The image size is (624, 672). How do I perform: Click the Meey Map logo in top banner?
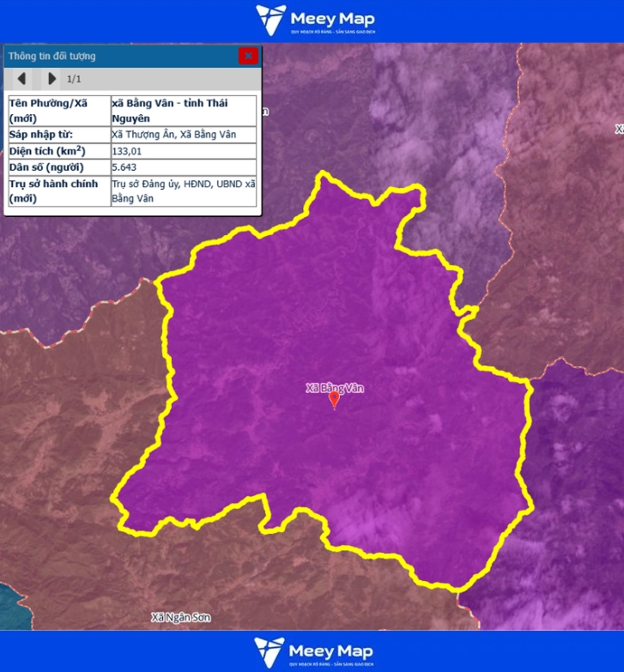click(315, 20)
